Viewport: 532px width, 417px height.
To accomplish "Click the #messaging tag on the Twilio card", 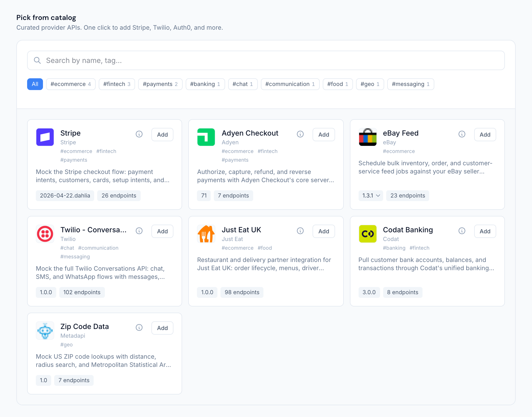I will click(x=75, y=257).
